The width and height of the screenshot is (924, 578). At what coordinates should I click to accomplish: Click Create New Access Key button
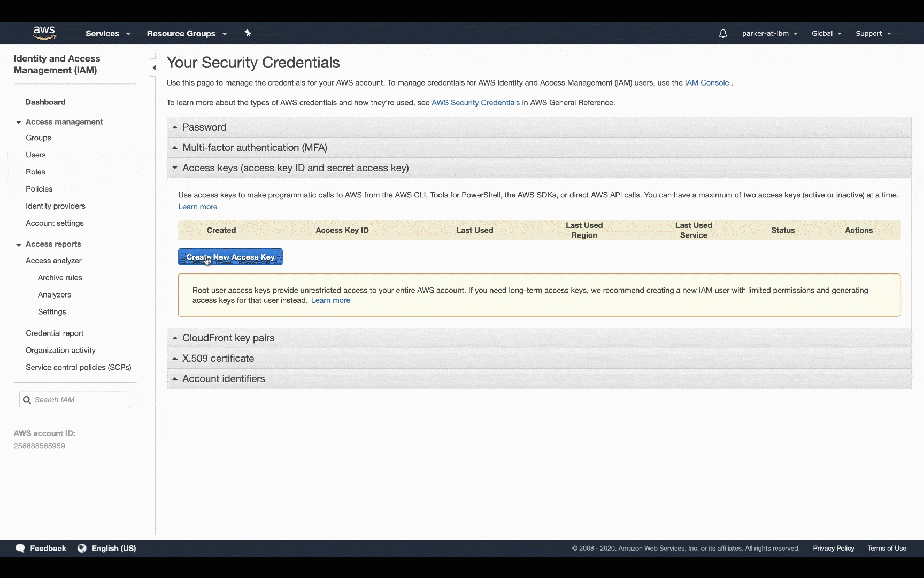click(230, 257)
